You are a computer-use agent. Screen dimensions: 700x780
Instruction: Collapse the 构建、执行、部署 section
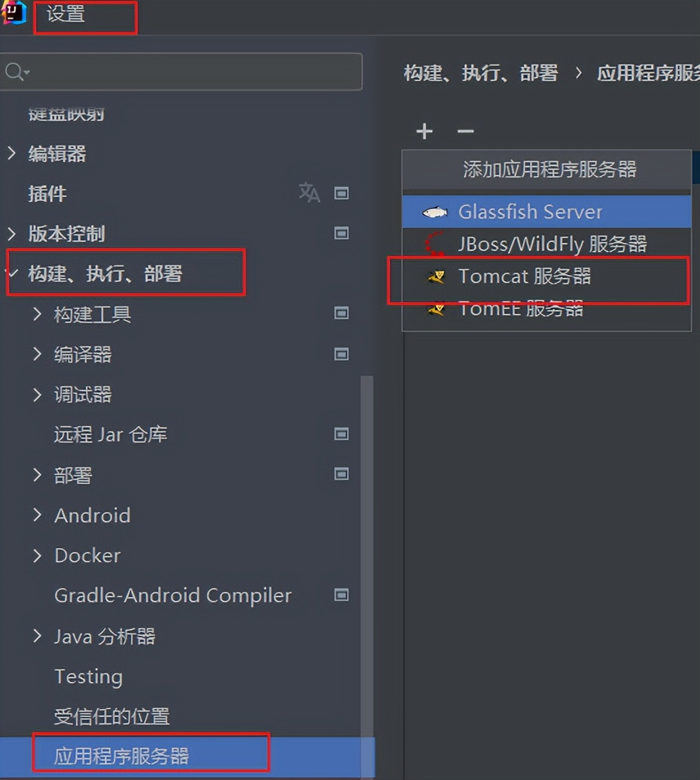click(x=12, y=274)
